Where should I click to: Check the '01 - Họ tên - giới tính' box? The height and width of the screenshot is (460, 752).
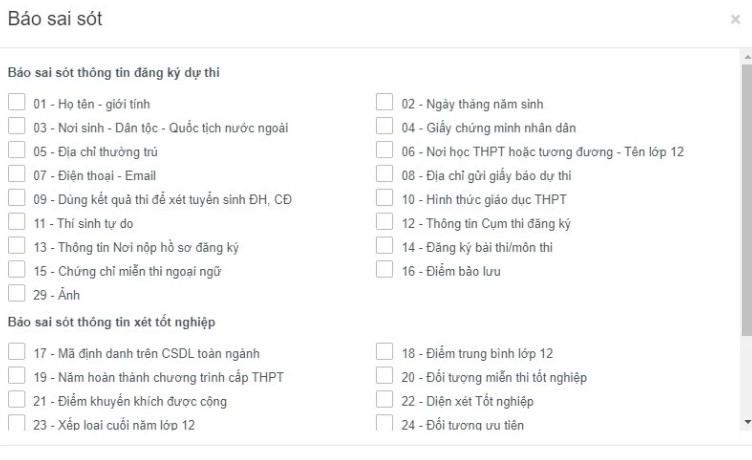click(x=16, y=102)
